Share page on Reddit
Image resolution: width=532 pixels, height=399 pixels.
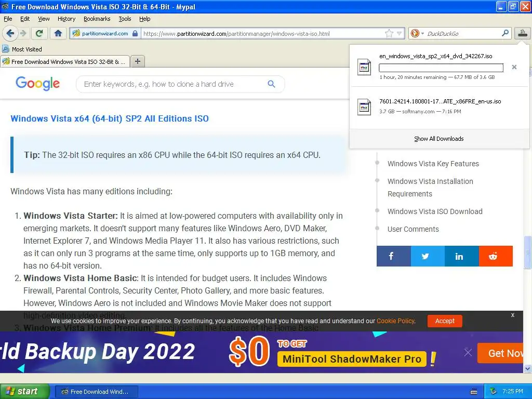pyautogui.click(x=496, y=256)
